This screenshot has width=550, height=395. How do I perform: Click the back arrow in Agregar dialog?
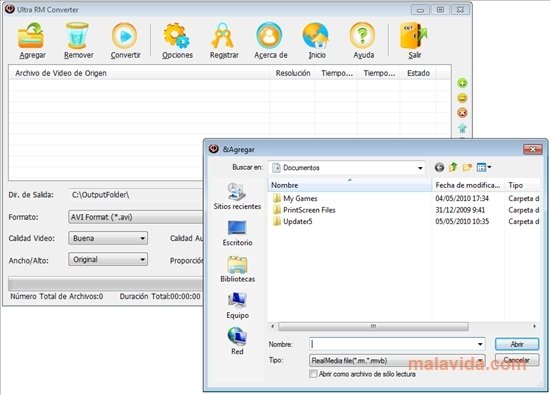pyautogui.click(x=439, y=167)
